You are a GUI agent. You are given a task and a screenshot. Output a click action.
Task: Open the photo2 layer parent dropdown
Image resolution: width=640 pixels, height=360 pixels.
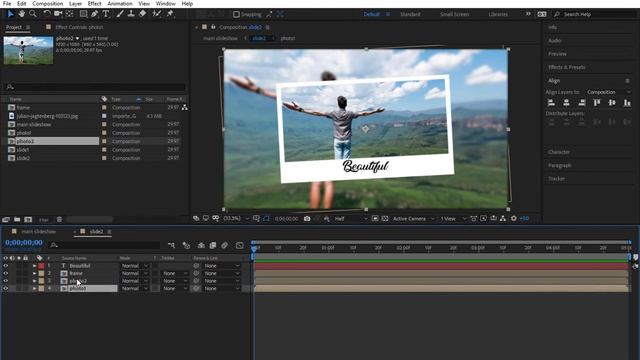pos(222,281)
